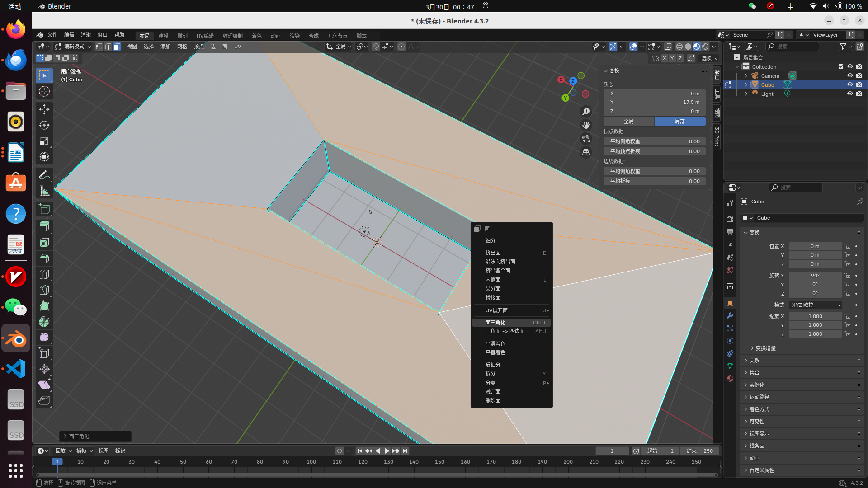Image resolution: width=868 pixels, height=488 pixels.
Task: Select the Measure tool icon
Action: click(44, 191)
